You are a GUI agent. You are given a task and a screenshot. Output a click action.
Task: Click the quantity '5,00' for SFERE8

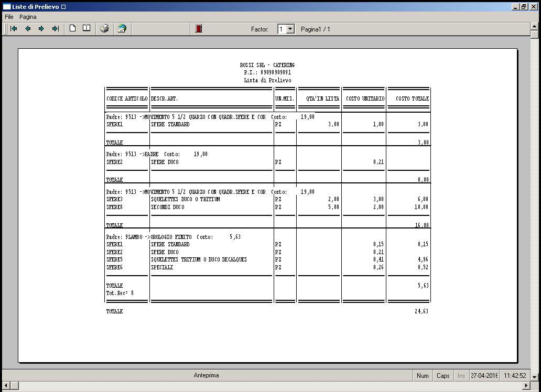333,207
